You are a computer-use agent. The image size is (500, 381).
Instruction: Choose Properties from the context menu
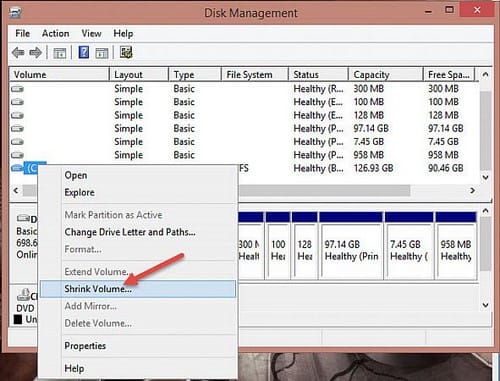click(138, 346)
